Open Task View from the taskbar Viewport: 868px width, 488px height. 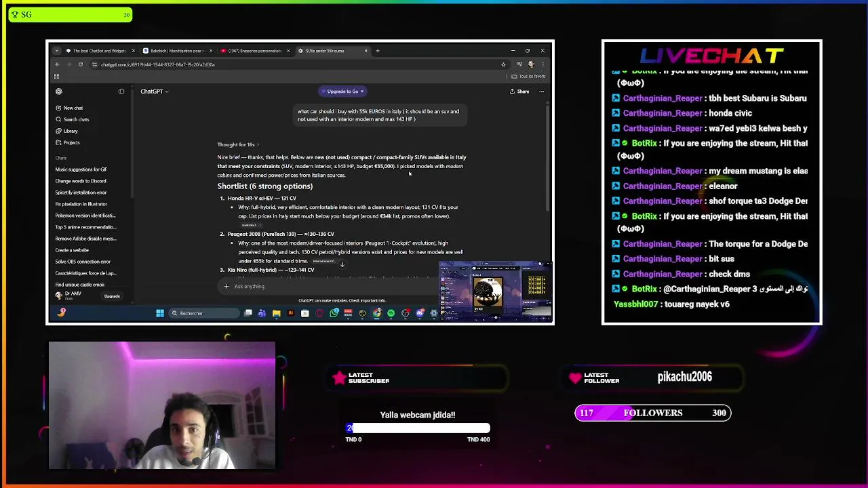248,313
